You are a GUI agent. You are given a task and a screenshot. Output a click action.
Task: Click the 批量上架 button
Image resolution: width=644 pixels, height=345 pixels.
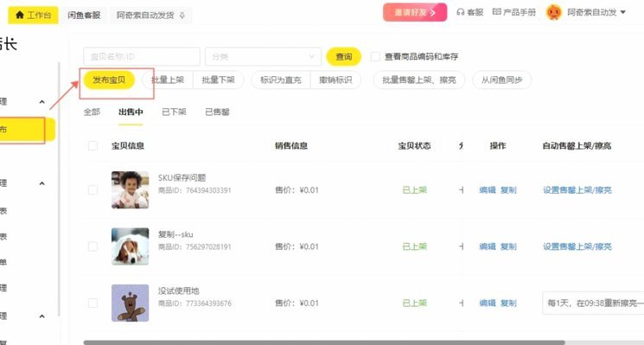coord(167,80)
